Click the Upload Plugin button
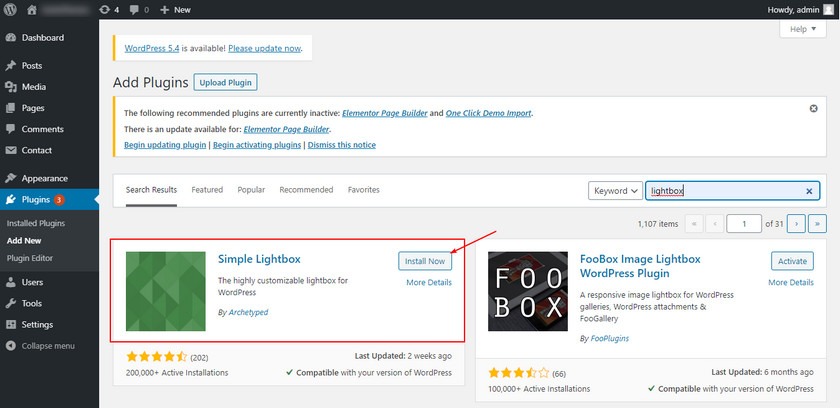This screenshot has height=408, width=840. [x=226, y=82]
